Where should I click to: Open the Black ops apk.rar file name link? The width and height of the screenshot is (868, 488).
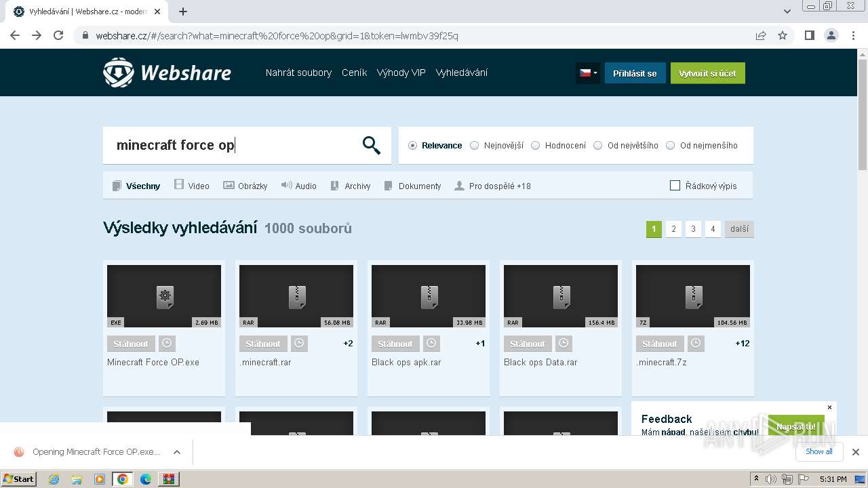coord(406,363)
